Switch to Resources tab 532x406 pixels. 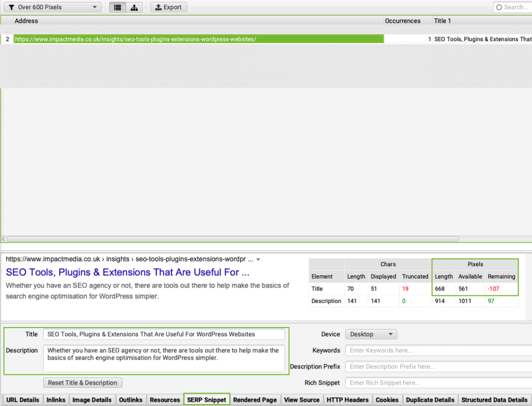pyautogui.click(x=165, y=400)
